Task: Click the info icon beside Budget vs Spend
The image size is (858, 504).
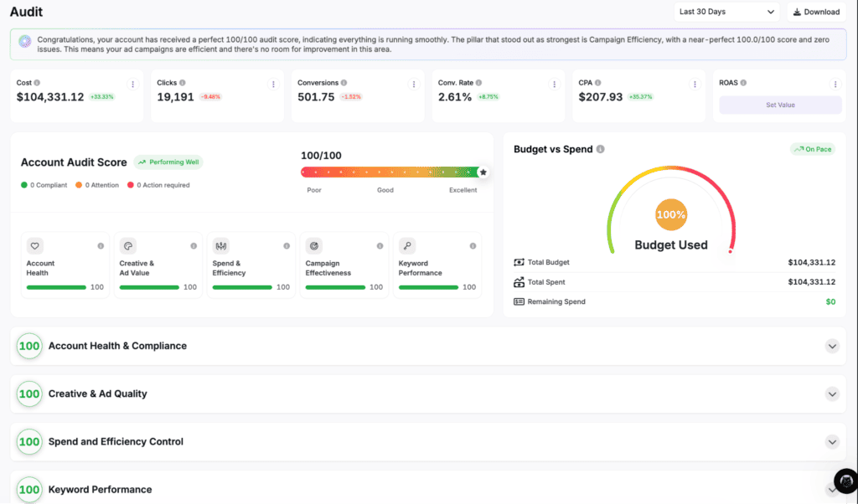Action: pos(600,149)
